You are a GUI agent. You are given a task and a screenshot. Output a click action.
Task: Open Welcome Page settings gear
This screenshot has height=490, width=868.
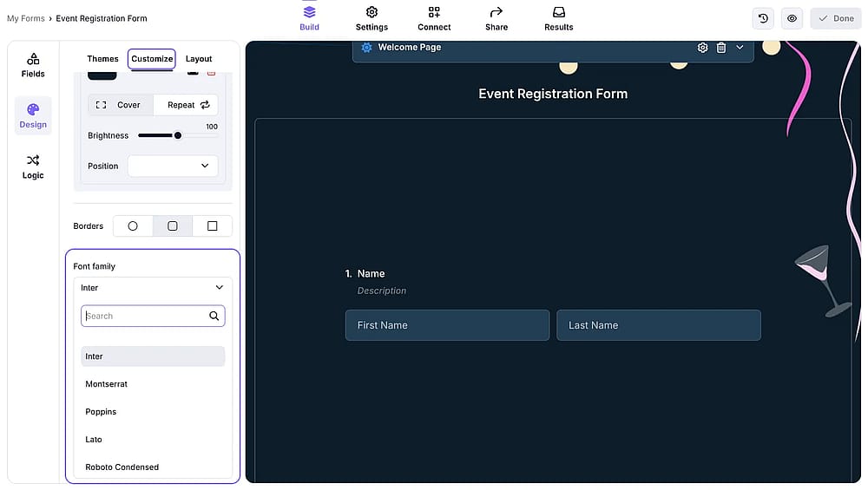click(702, 48)
